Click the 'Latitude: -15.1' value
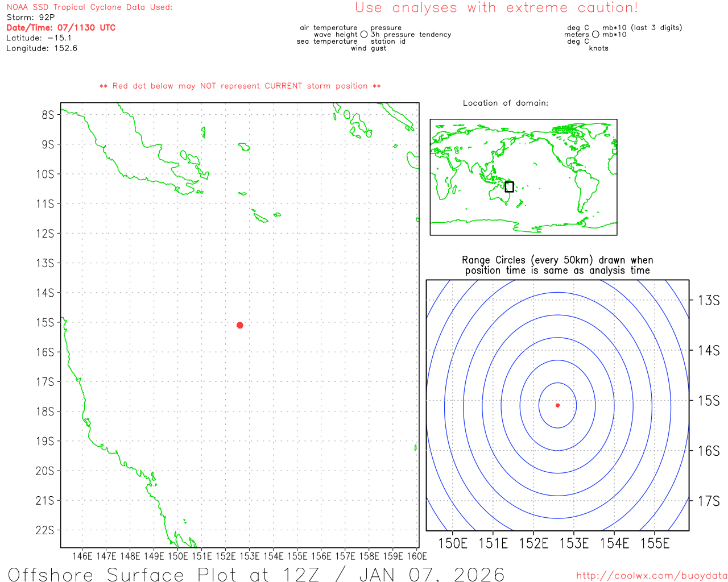Image resolution: width=728 pixels, height=582 pixels. click(39, 38)
